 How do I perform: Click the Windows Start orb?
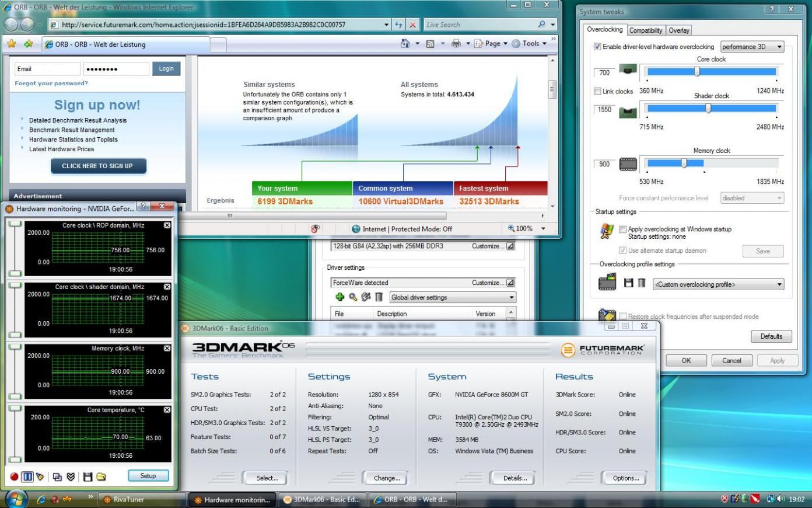coord(16,499)
